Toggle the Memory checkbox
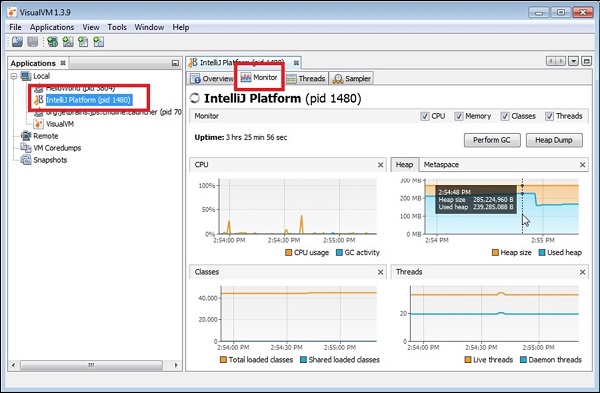Screen dimensions: 600x393 pos(459,116)
